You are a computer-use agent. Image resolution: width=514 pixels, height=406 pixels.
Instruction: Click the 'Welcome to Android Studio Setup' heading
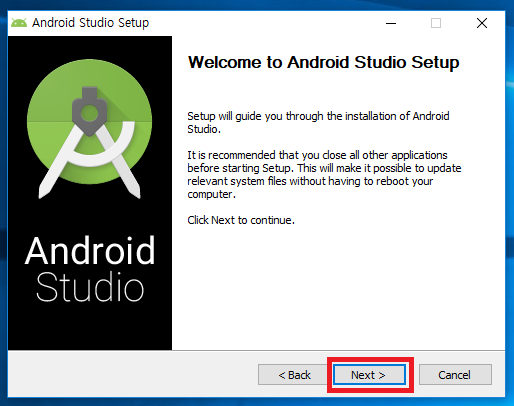point(324,62)
